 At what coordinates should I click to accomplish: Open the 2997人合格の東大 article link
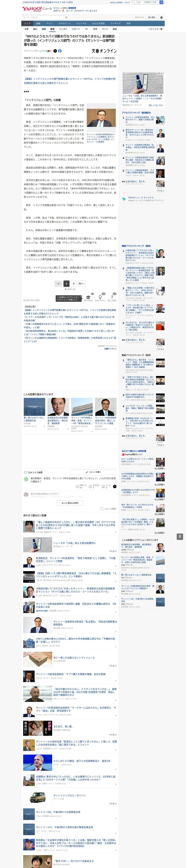[76, 640]
